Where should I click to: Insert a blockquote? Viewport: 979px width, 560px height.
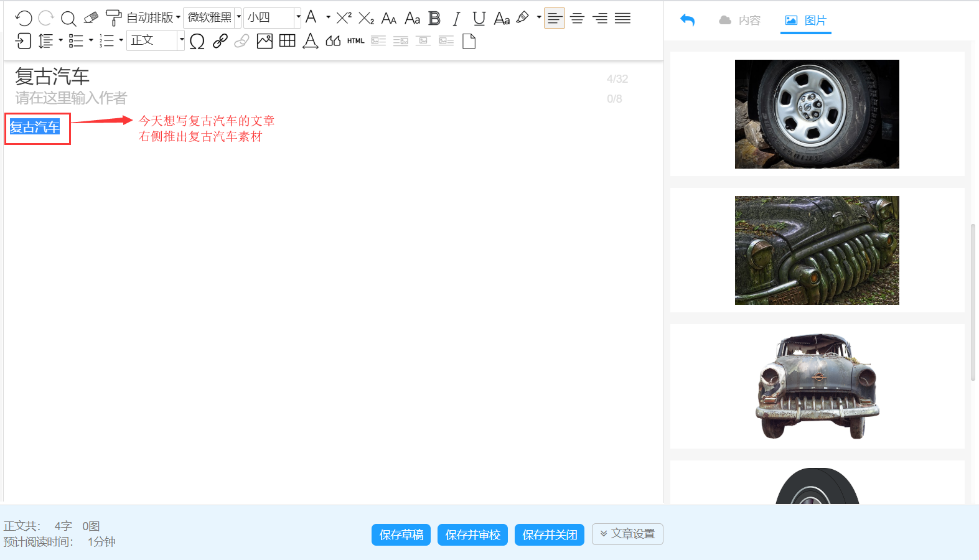pos(333,41)
